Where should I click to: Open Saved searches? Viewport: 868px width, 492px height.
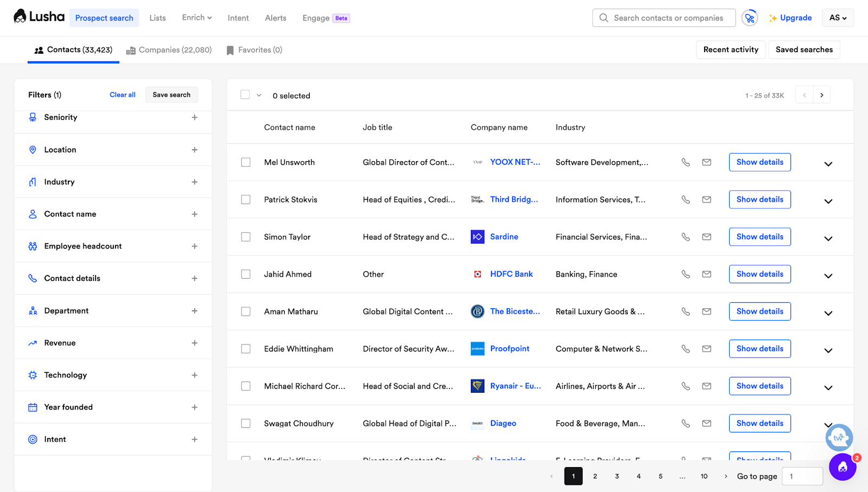pyautogui.click(x=804, y=49)
